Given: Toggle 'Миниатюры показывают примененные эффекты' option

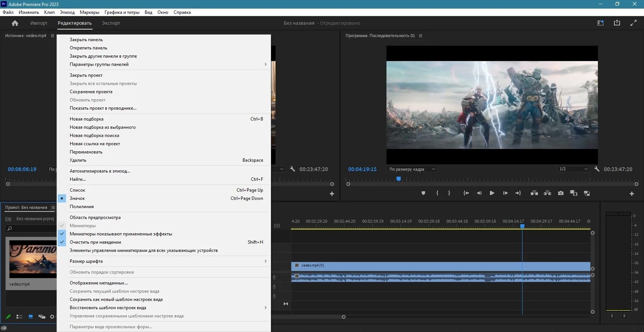Looking at the screenshot, I should pyautogui.click(x=121, y=234).
